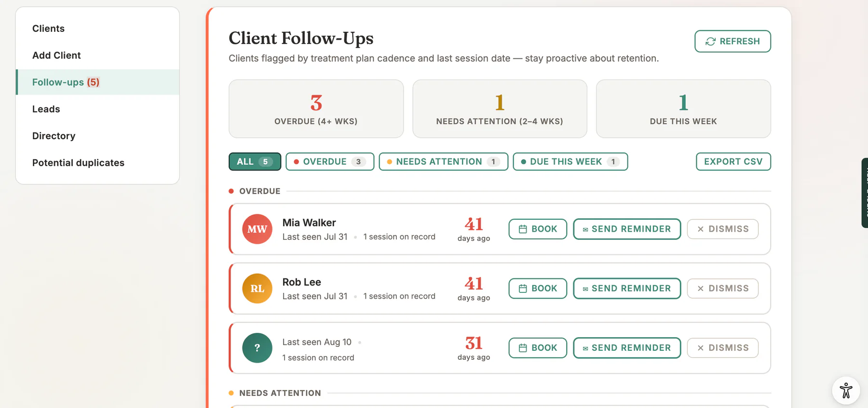The width and height of the screenshot is (868, 408).
Task: Dismiss follow-up for client last seen Aug 10
Action: (x=723, y=348)
